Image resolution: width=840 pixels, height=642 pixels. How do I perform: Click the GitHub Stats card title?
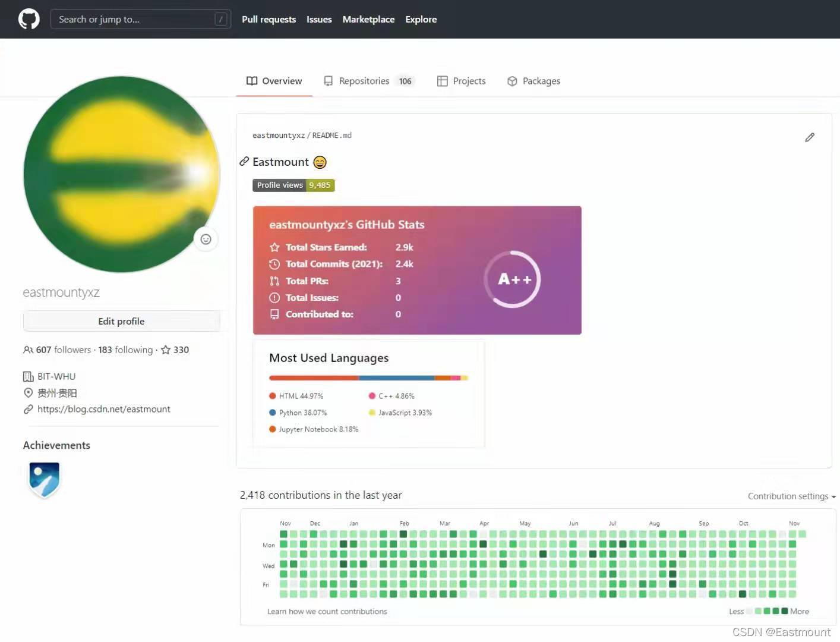347,225
